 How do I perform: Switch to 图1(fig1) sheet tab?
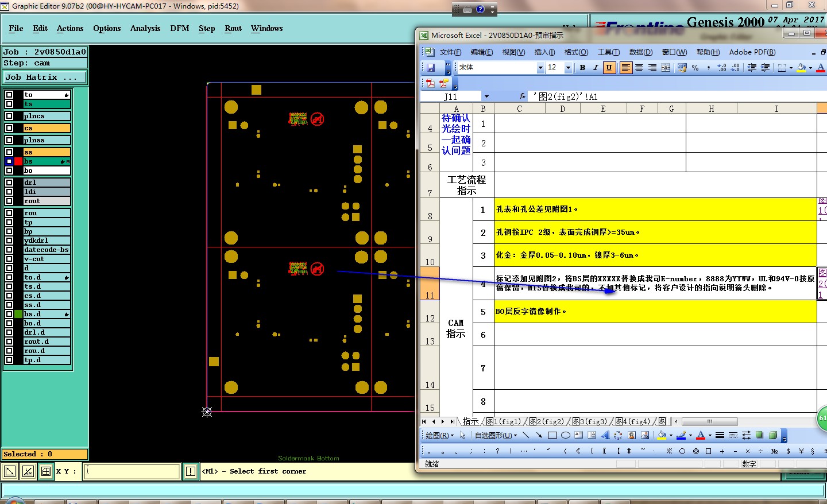point(504,421)
